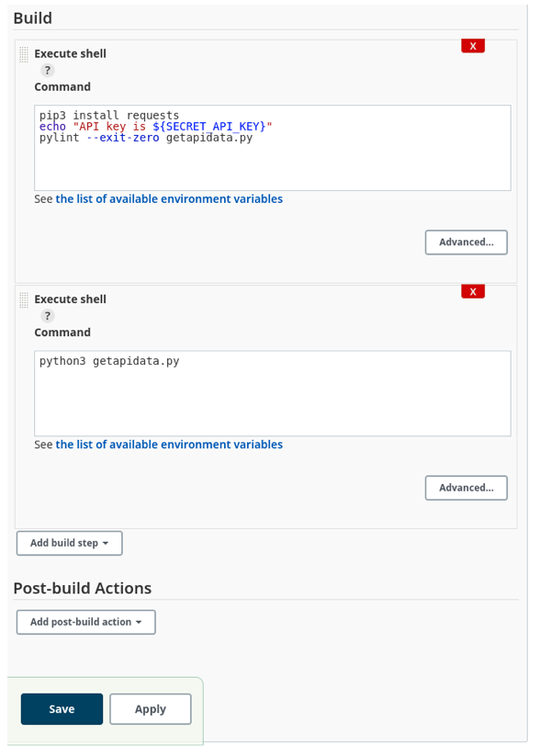Expand the Add build step dropdown

click(70, 543)
